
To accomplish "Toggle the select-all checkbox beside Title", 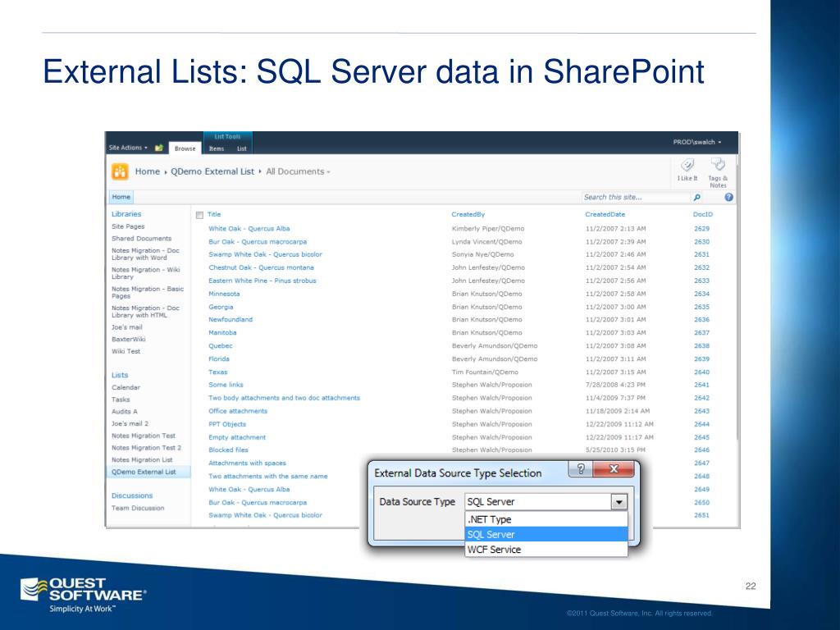I will [x=199, y=215].
